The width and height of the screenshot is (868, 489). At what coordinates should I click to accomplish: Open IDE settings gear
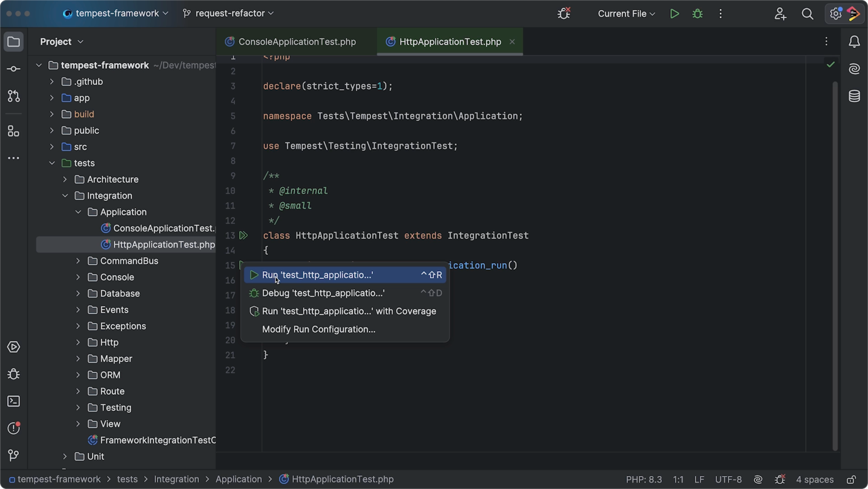click(x=835, y=13)
